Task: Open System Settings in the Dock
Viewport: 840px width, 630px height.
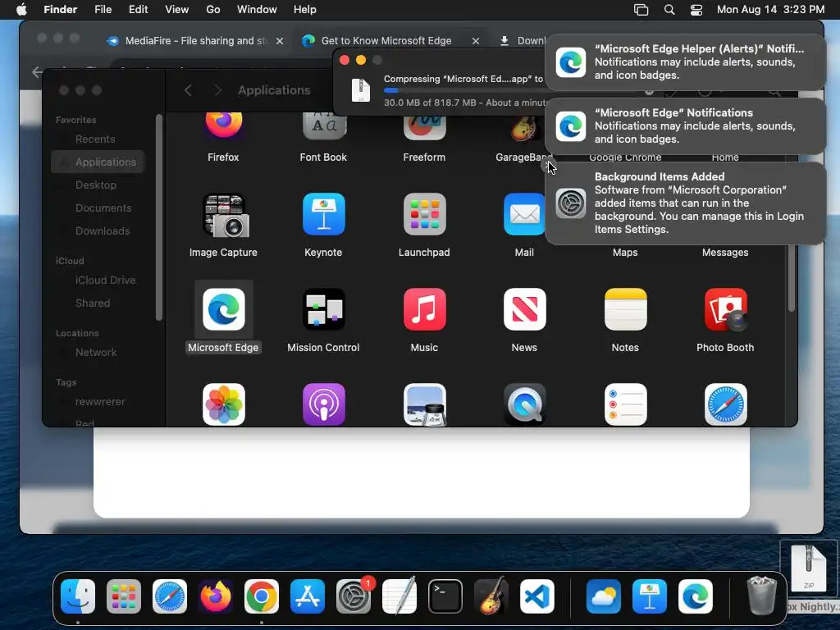Action: coord(354,596)
